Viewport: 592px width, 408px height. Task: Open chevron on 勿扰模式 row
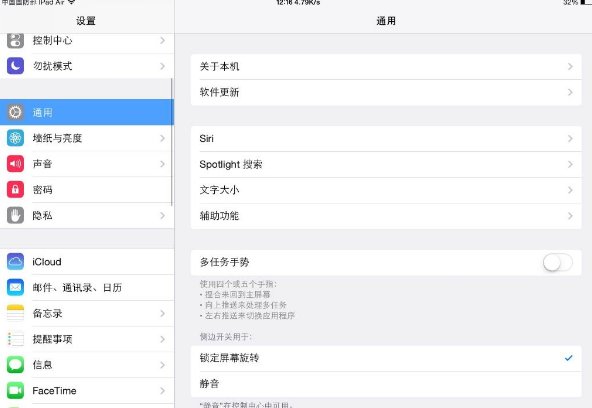(163, 66)
